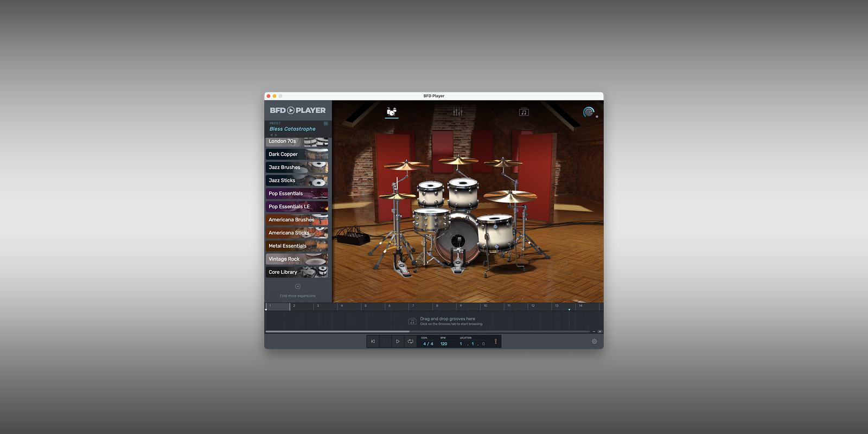Image resolution: width=868 pixels, height=434 pixels.
Task: Click the plus icon for more expansions
Action: point(297,286)
